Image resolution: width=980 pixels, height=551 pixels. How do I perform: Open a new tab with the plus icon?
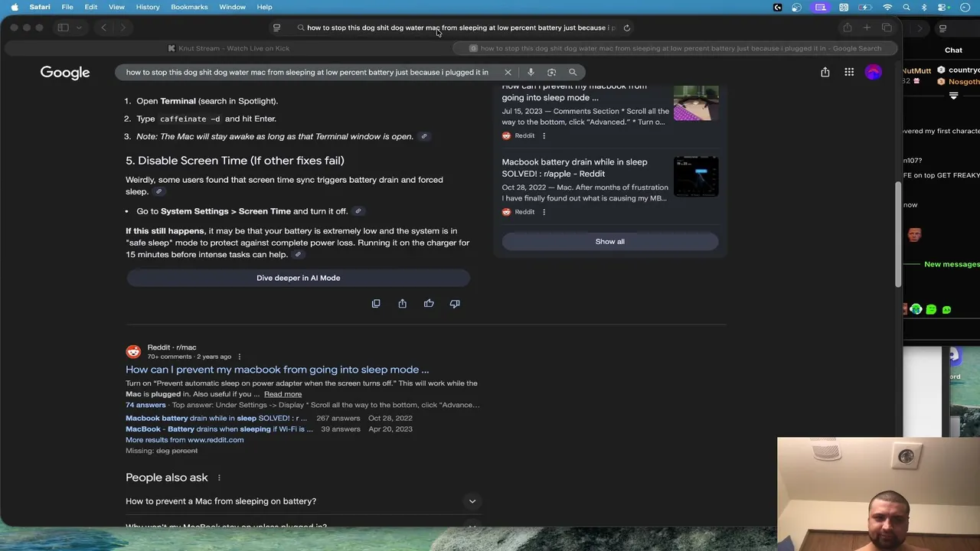(867, 28)
